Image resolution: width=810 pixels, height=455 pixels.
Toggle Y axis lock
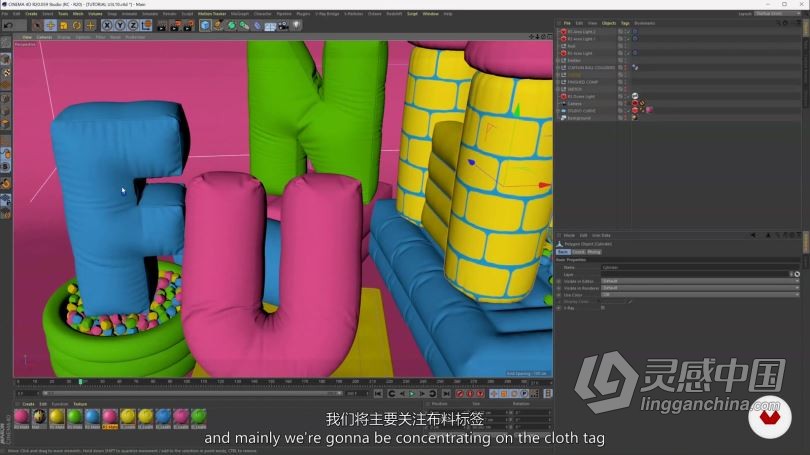coord(120,25)
